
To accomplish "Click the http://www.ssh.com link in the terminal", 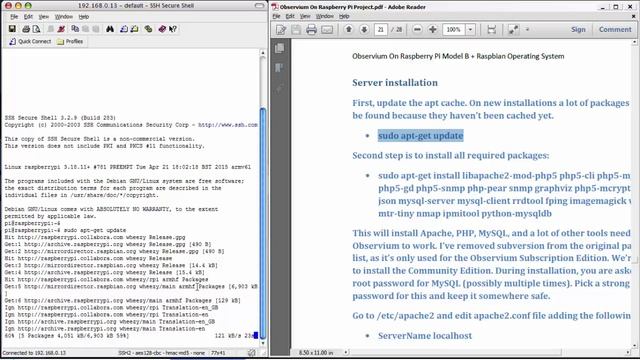I will point(228,125).
